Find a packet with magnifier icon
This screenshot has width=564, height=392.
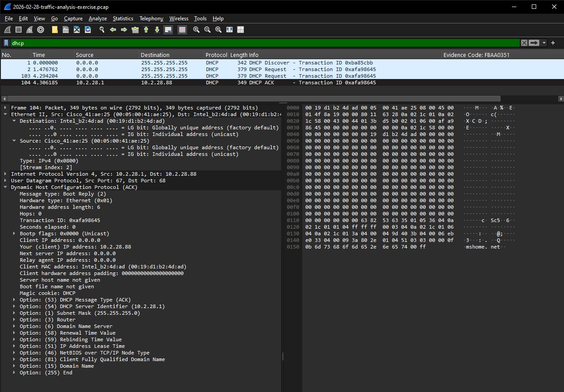click(x=102, y=30)
